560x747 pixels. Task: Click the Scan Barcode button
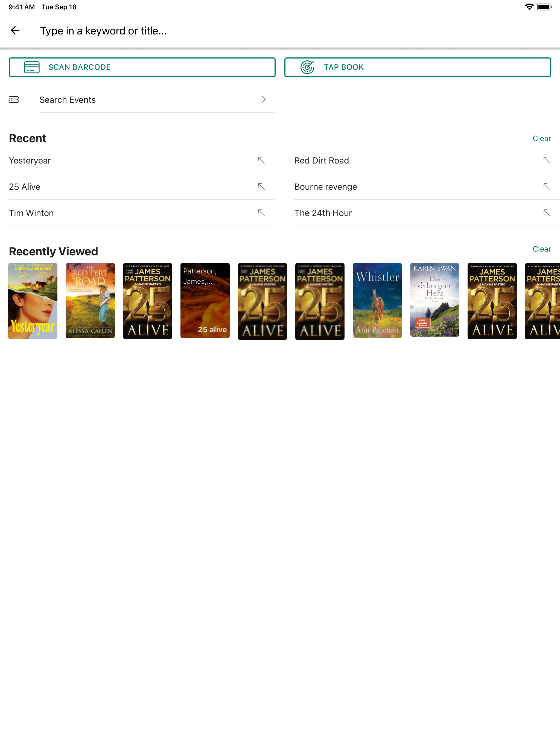click(142, 67)
